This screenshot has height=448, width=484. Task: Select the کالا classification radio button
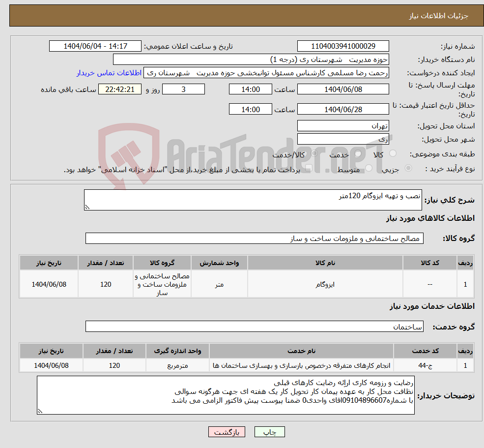click(393, 152)
